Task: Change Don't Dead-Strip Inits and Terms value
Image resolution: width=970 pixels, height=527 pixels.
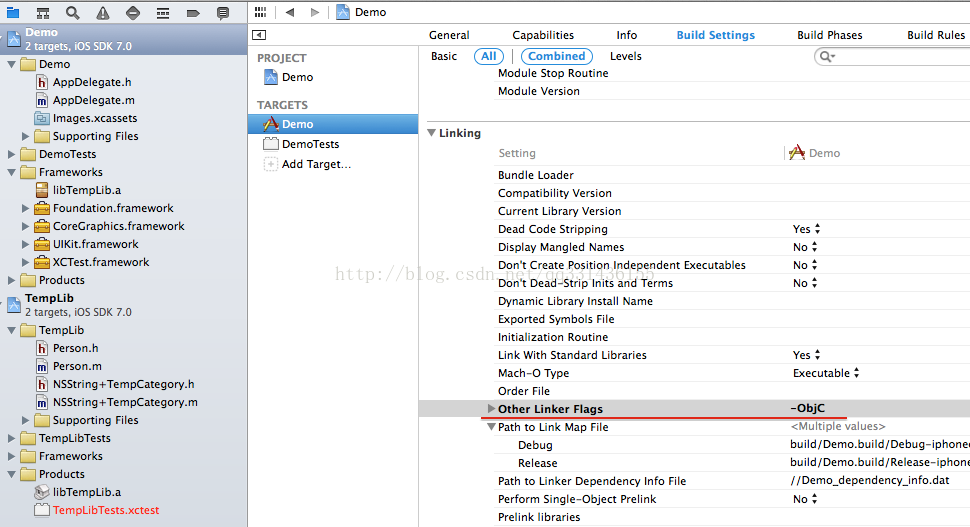Action: 805,283
